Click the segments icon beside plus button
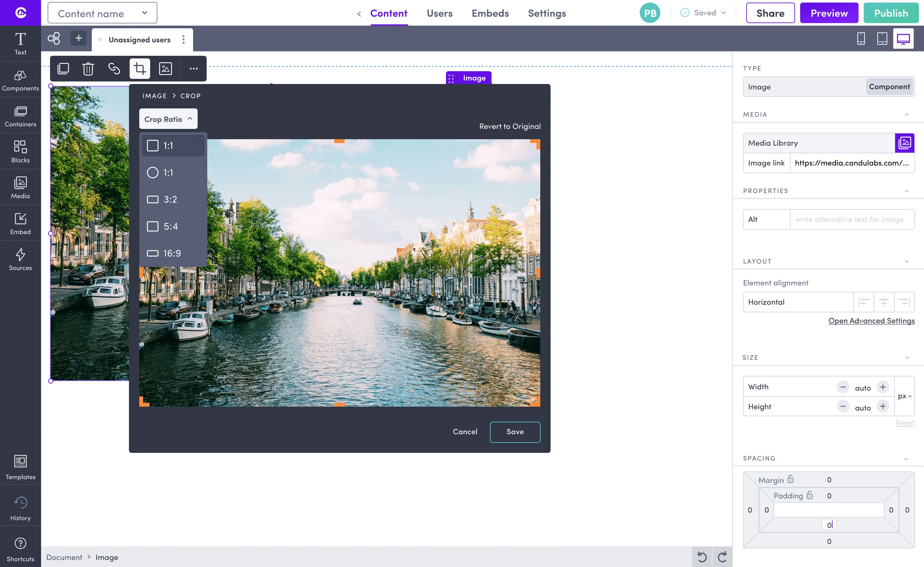This screenshot has height=567, width=924. (54, 38)
